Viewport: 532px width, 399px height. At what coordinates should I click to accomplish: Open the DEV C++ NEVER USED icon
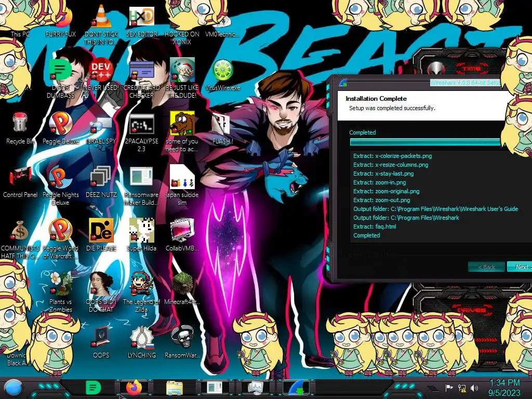click(x=101, y=75)
